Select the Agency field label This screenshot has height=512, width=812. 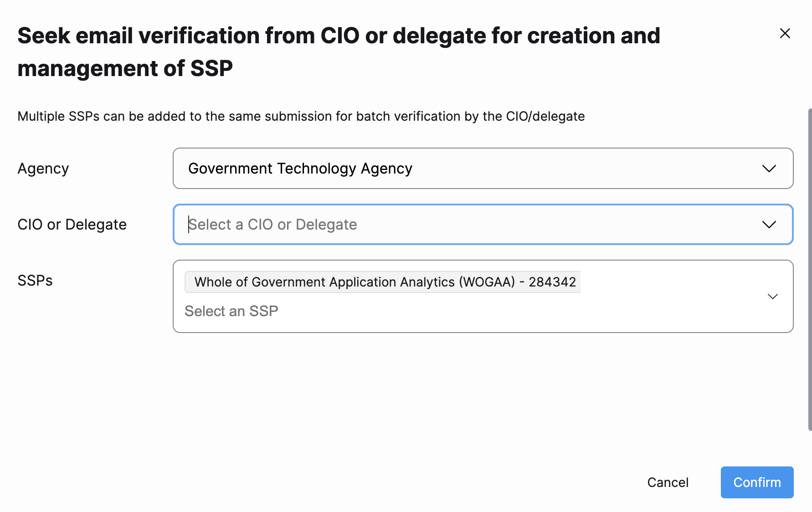(43, 169)
